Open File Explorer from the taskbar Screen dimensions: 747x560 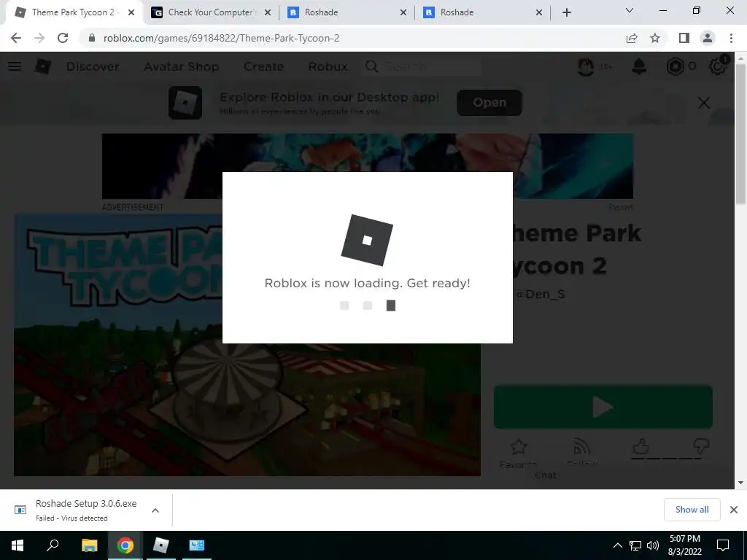click(89, 545)
